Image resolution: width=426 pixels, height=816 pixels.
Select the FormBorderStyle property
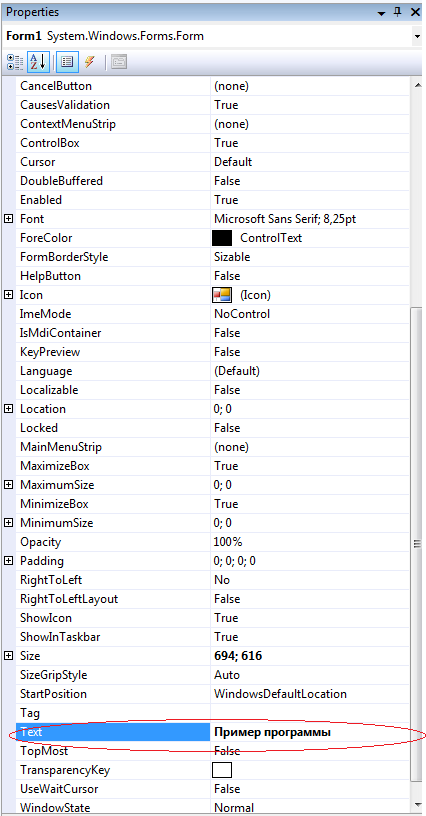(x=64, y=257)
